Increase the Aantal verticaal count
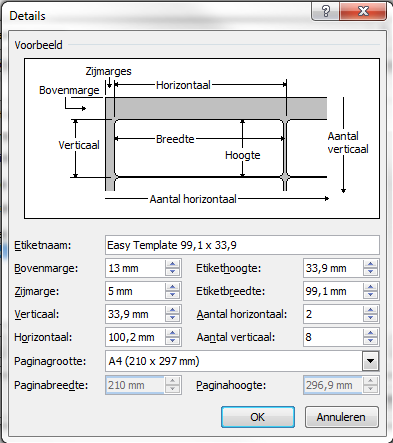Image resolution: width=393 pixels, height=443 pixels. [x=371, y=333]
